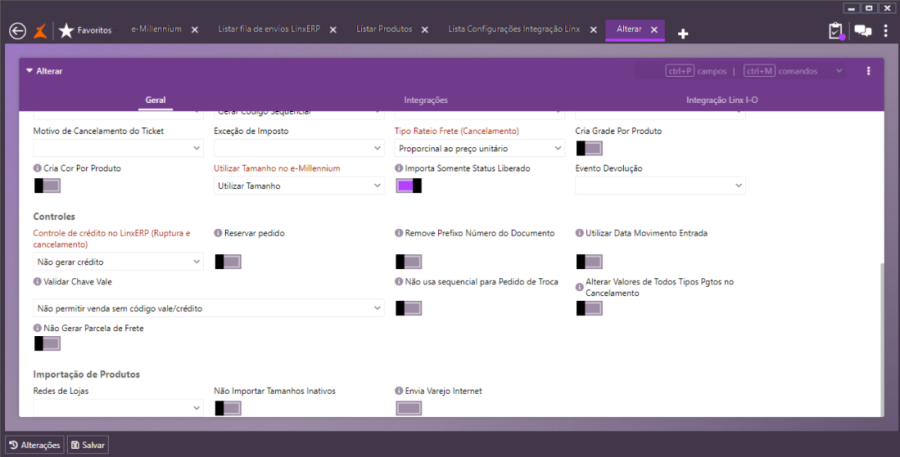Show info for Cria Cor Por Produto

[x=37, y=168]
